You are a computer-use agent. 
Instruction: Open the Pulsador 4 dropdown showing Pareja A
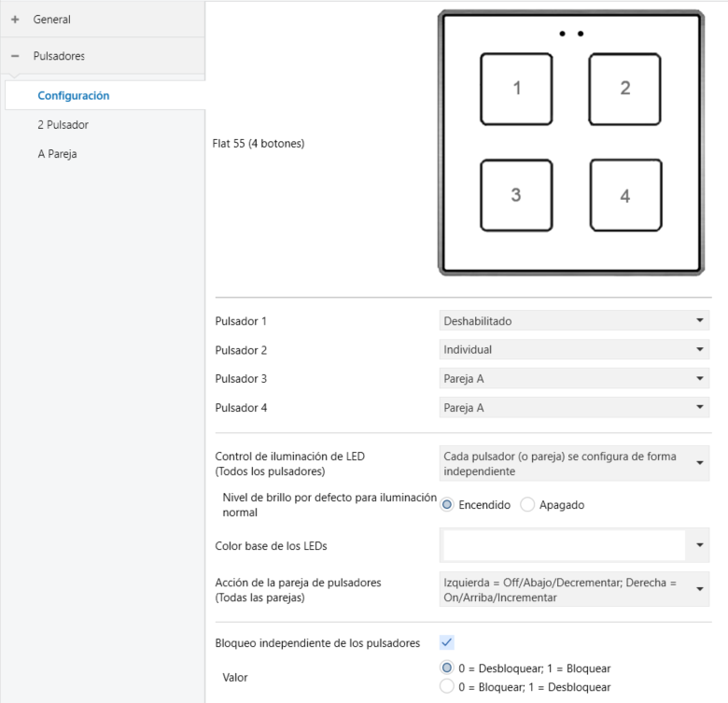[574, 408]
